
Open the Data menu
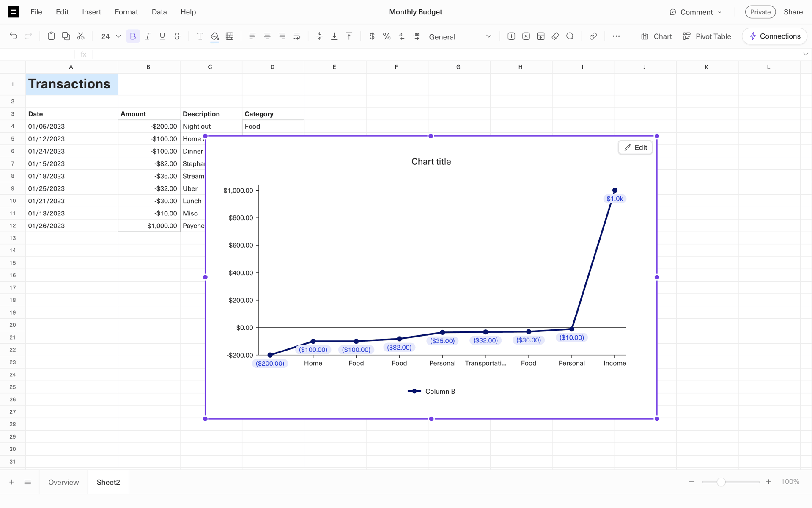tap(159, 12)
